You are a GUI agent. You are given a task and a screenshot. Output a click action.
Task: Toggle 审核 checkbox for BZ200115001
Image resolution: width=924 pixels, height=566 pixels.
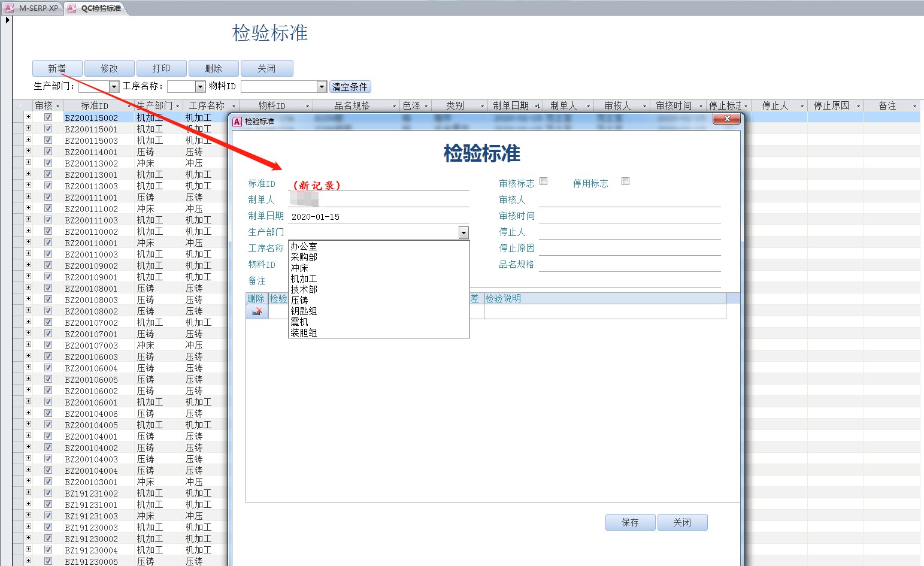click(48, 129)
